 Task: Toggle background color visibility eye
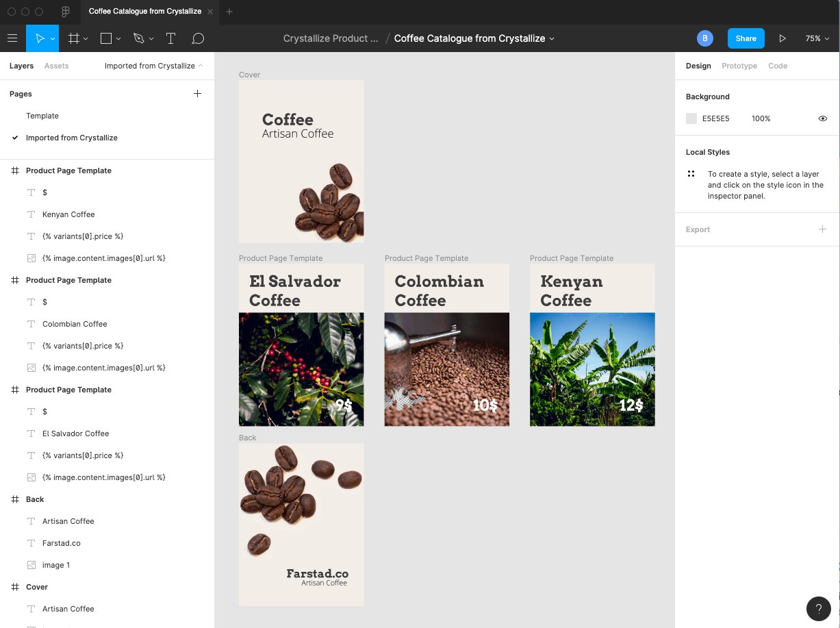tap(823, 118)
